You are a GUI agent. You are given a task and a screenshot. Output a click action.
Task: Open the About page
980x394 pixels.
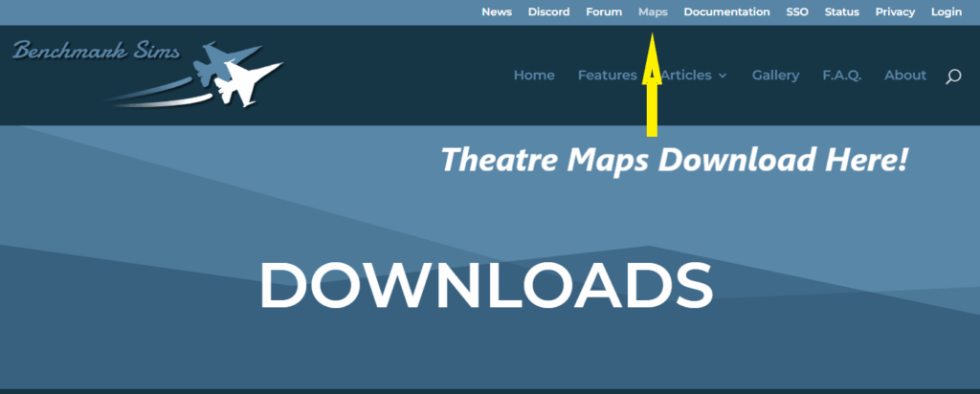pos(905,76)
